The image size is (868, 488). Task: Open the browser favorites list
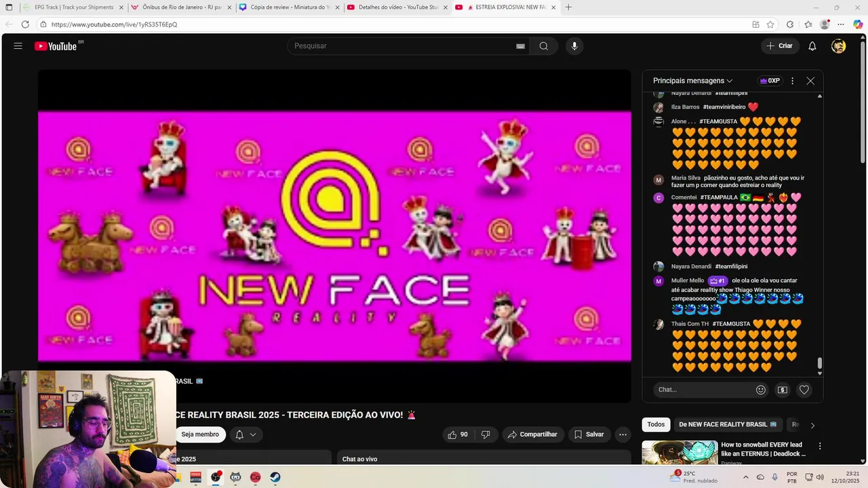(808, 24)
